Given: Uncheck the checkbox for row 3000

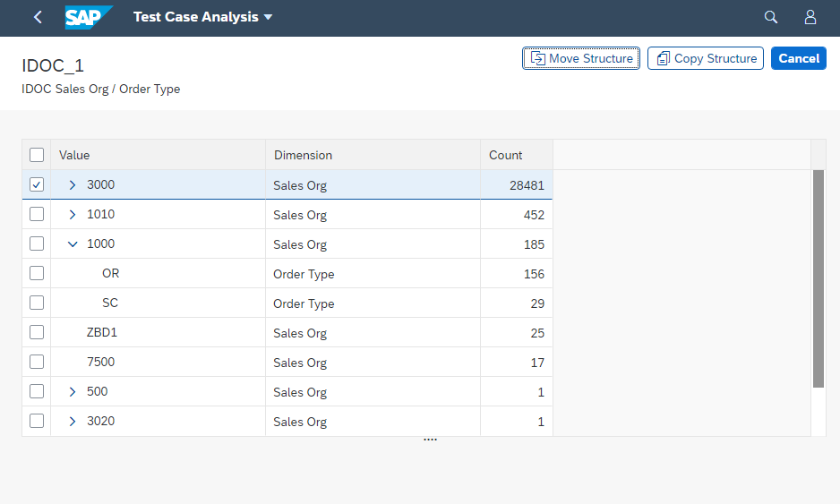Looking at the screenshot, I should [37, 184].
